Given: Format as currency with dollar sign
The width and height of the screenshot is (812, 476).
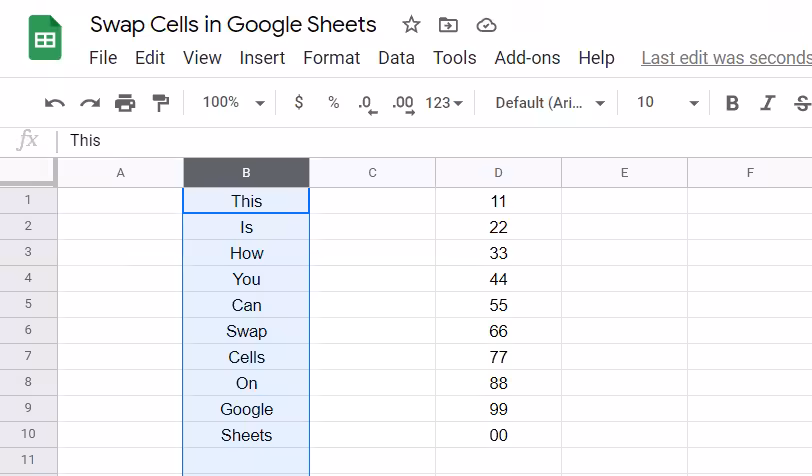Looking at the screenshot, I should click(299, 102).
